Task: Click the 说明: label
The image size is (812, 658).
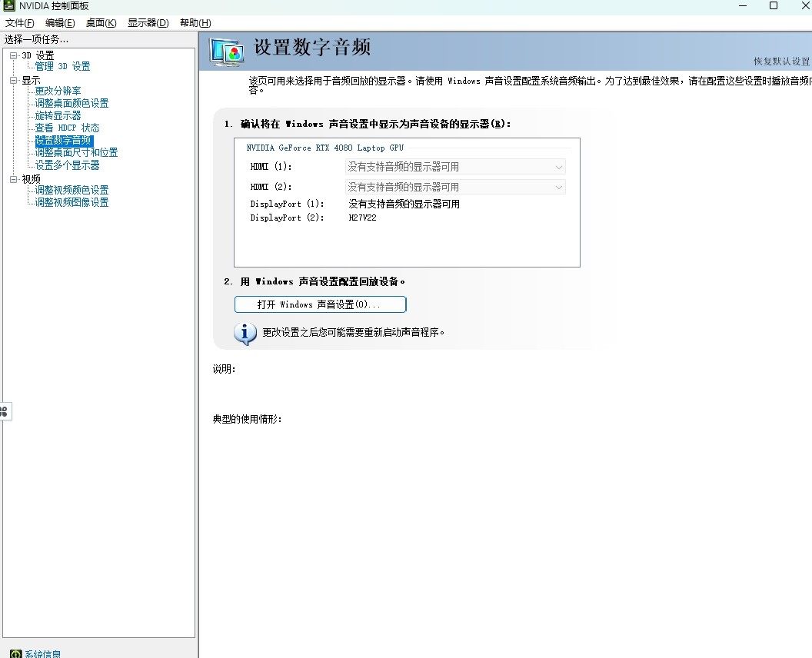Action: [x=225, y=369]
